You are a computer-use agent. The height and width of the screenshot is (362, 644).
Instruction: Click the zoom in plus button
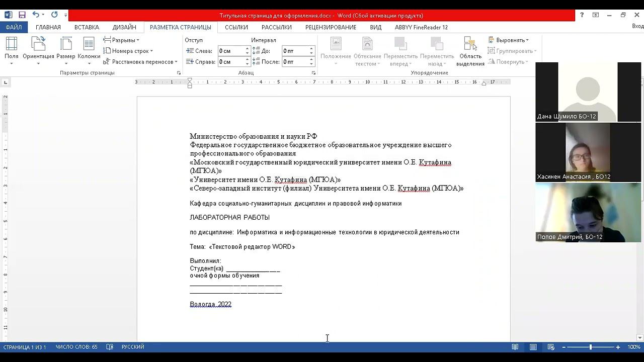[618, 347]
